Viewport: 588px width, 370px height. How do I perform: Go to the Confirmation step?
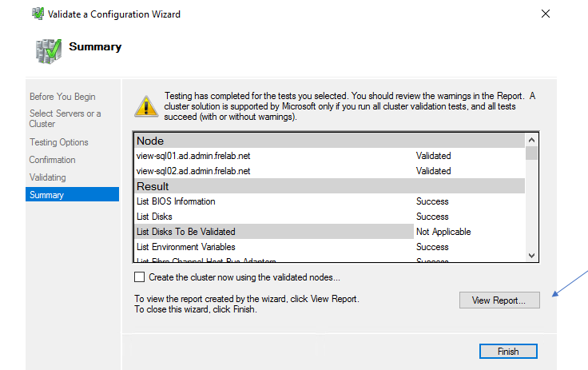tap(53, 160)
